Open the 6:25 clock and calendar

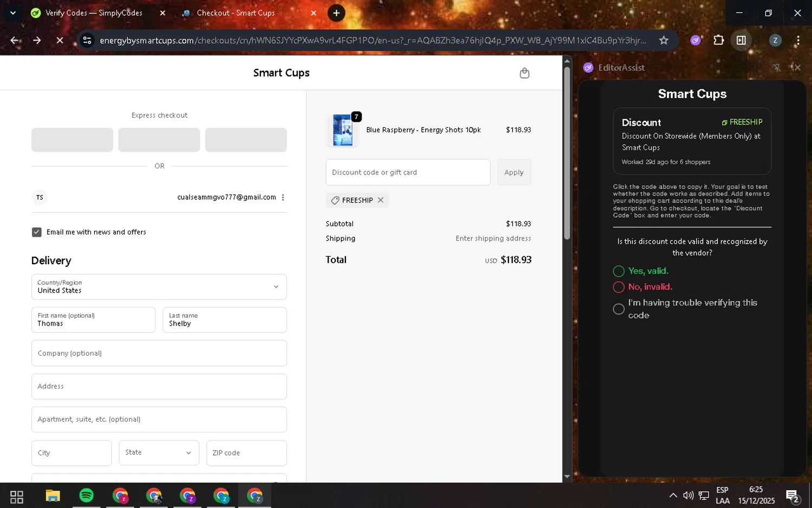[756, 496]
